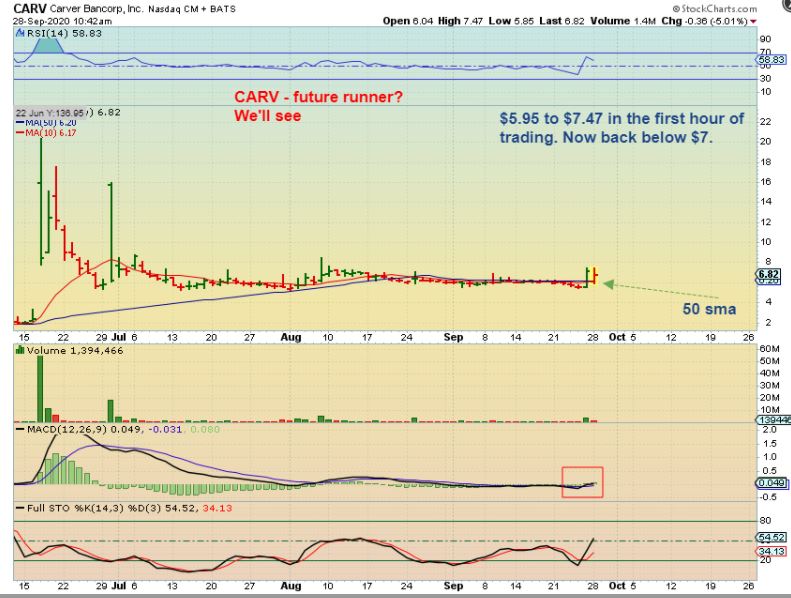The width and height of the screenshot is (791, 598).
Task: Click the MA(50) 6.20 legend entry
Action: (x=46, y=123)
